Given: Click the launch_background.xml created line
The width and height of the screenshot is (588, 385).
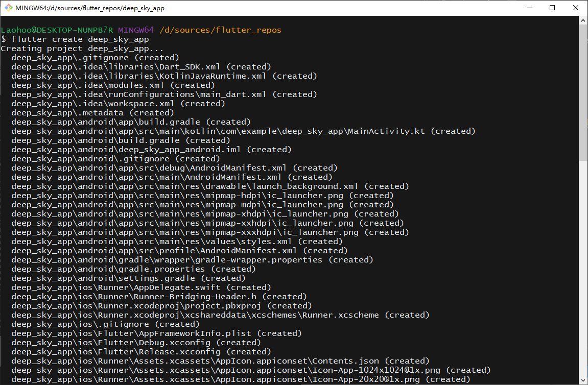Looking at the screenshot, I should (210, 186).
